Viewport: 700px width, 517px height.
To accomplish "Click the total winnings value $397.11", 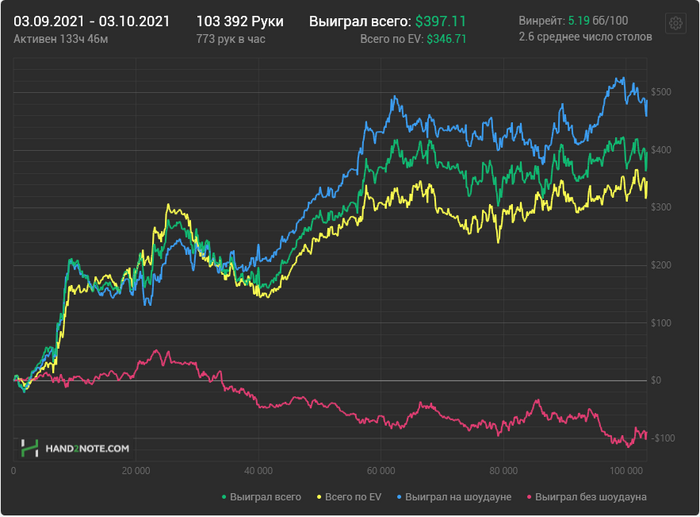I will tap(440, 21).
